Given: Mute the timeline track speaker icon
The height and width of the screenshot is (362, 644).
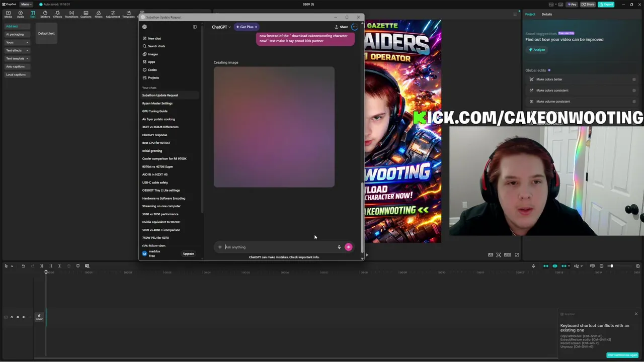Looking at the screenshot, I should (x=24, y=317).
